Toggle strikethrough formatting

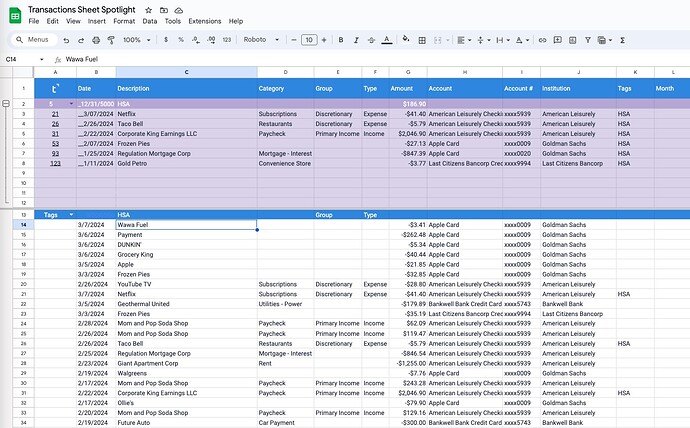pos(371,40)
